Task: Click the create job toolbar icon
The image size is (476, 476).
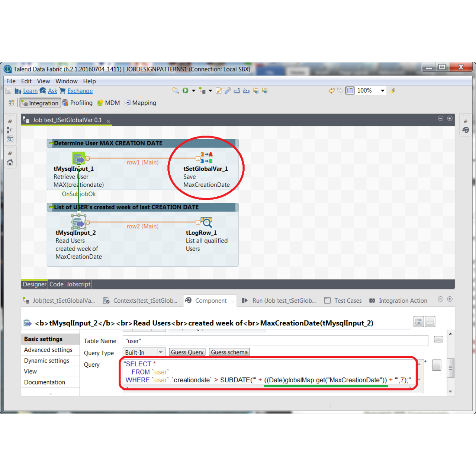Action: [x=202, y=90]
